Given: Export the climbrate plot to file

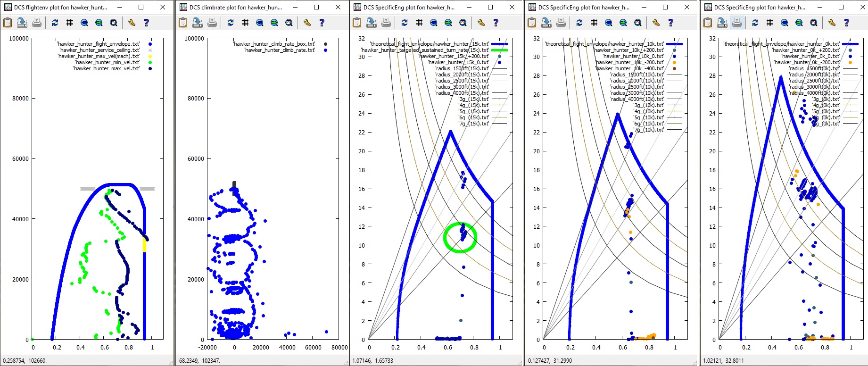Looking at the screenshot, I should coord(198,23).
